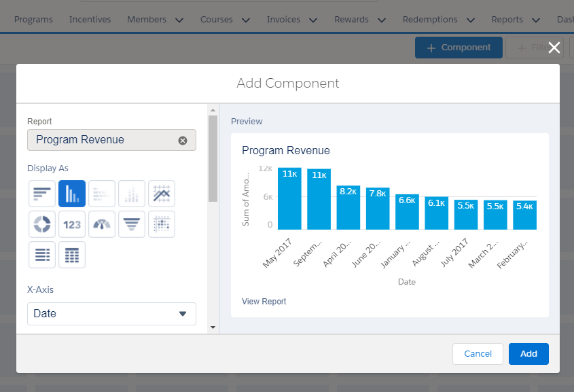
Task: Click the Display As label
Action: (x=48, y=168)
